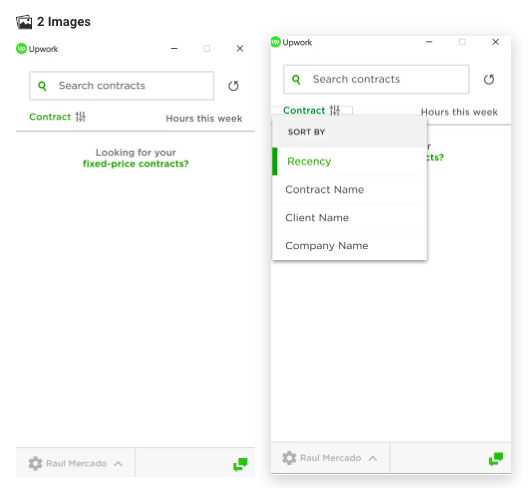
Task: Open settings gear in left window
Action: [35, 463]
